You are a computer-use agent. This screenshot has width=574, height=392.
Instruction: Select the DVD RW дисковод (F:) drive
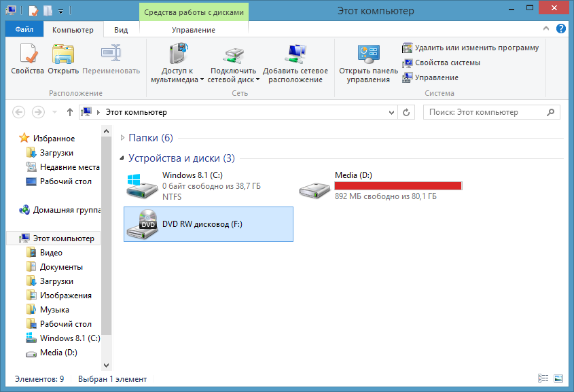(x=209, y=224)
